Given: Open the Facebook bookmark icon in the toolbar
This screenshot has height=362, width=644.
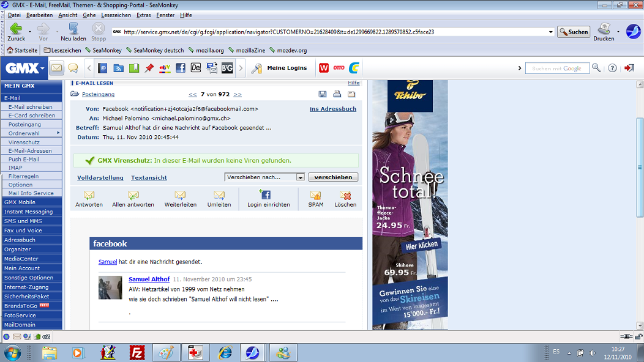Looking at the screenshot, I should pos(180,68).
